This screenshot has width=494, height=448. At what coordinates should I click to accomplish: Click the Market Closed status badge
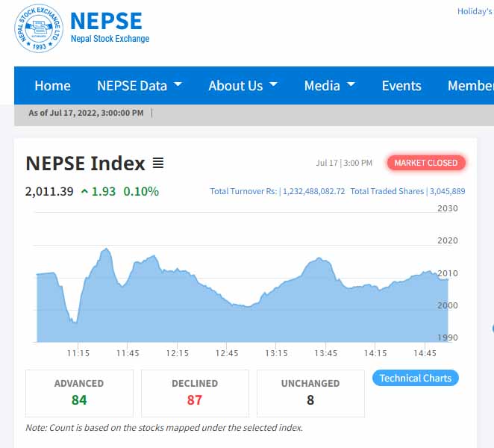pos(425,163)
